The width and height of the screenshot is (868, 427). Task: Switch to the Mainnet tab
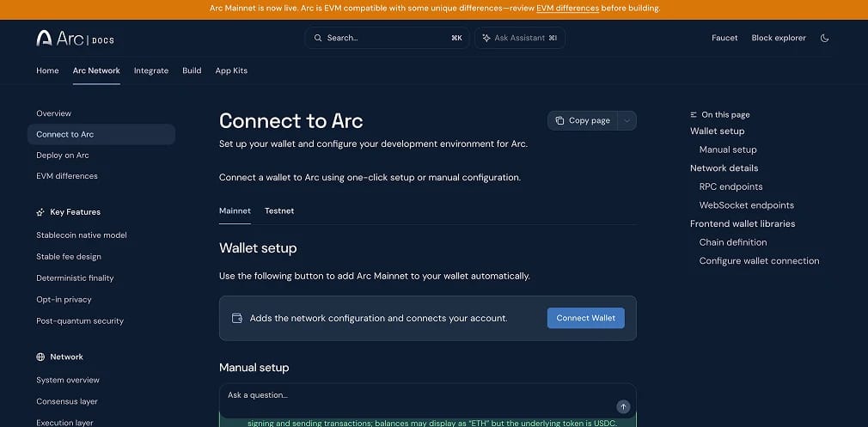tap(235, 210)
